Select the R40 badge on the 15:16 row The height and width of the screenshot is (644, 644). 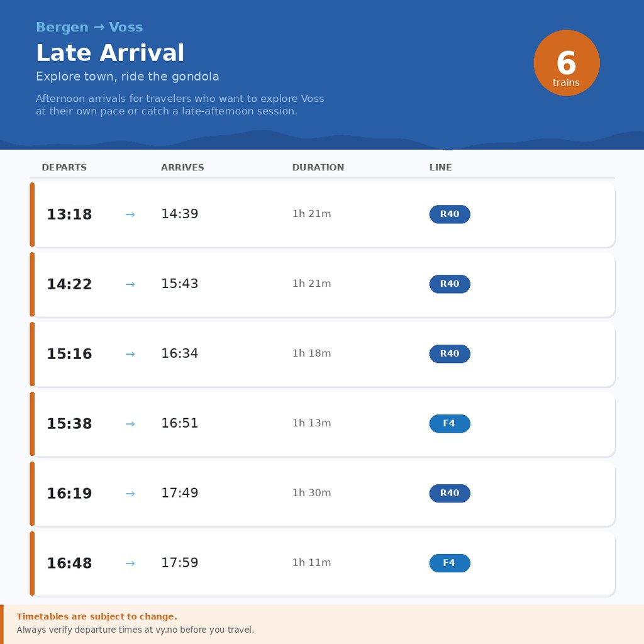(450, 353)
